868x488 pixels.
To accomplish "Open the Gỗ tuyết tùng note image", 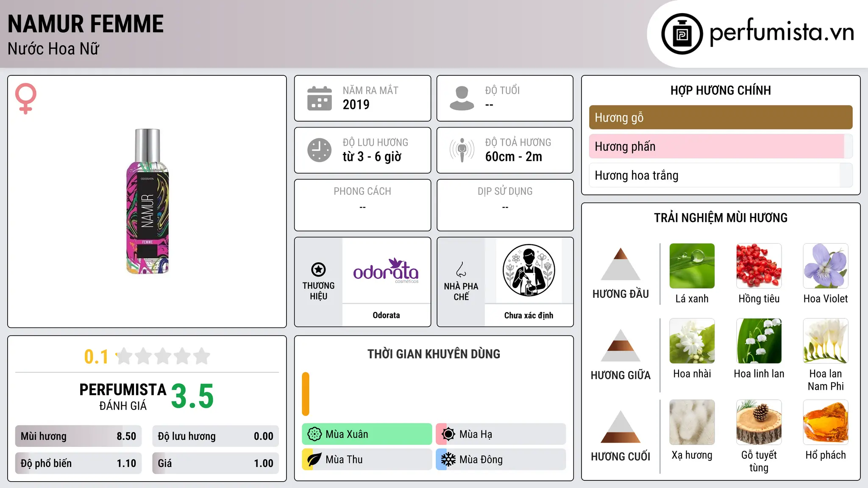I will pyautogui.click(x=759, y=422).
